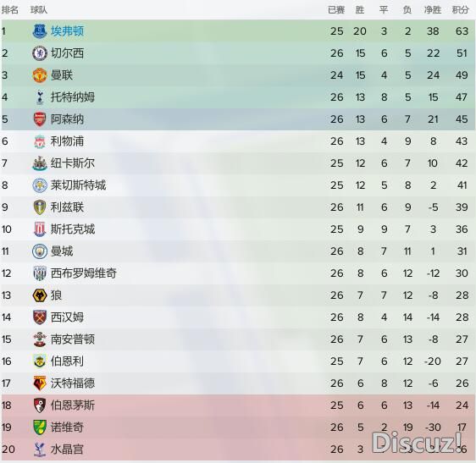
Task: Click the Tottenham cockerel logo
Action: click(x=40, y=97)
